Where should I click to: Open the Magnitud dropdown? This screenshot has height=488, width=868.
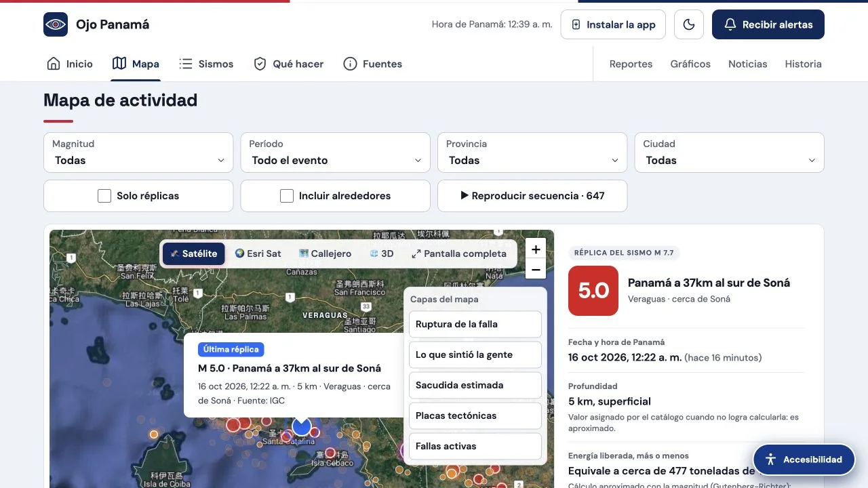point(138,152)
